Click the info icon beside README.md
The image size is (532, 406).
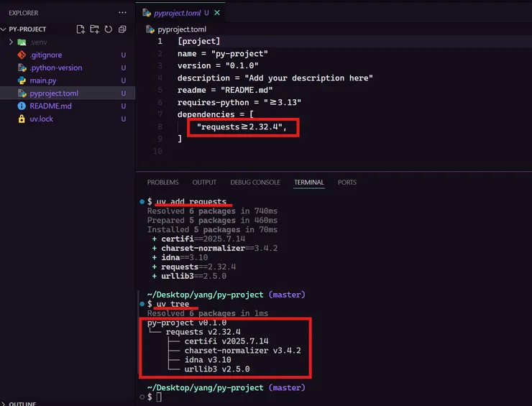tap(22, 106)
